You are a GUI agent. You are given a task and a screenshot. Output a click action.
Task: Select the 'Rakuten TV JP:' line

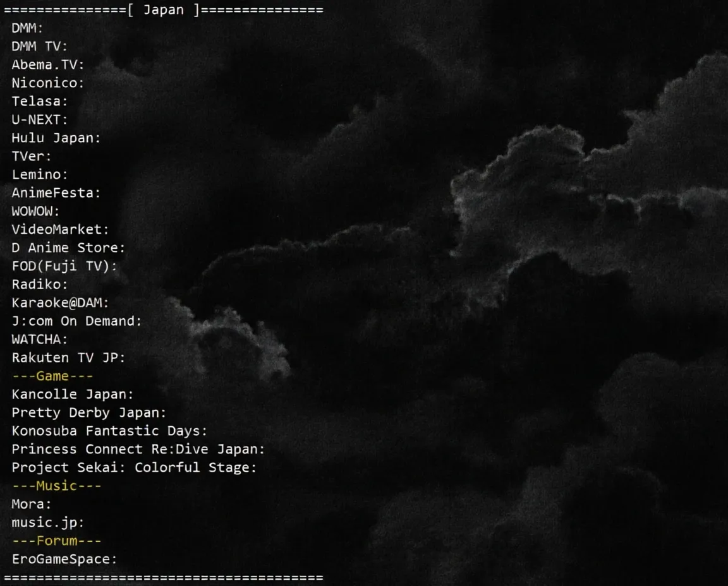pyautogui.click(x=68, y=357)
